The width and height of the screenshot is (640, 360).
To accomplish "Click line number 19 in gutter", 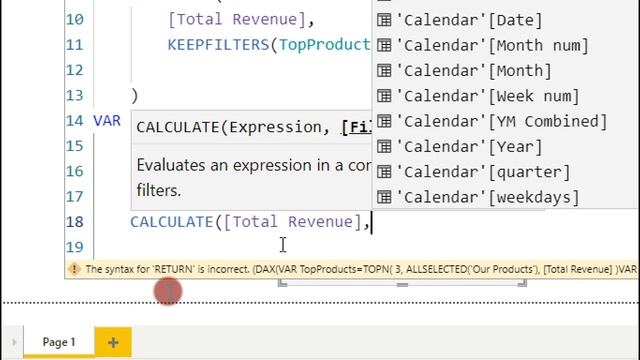I will (x=75, y=247).
